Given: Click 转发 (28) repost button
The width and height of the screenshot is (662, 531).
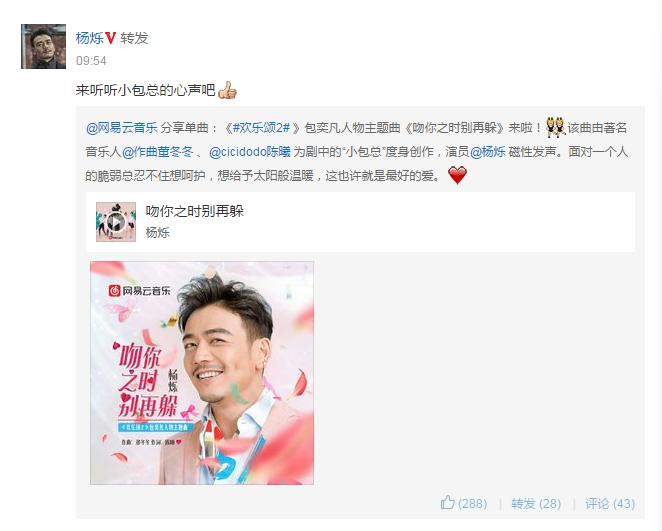Looking at the screenshot, I should pyautogui.click(x=536, y=503).
